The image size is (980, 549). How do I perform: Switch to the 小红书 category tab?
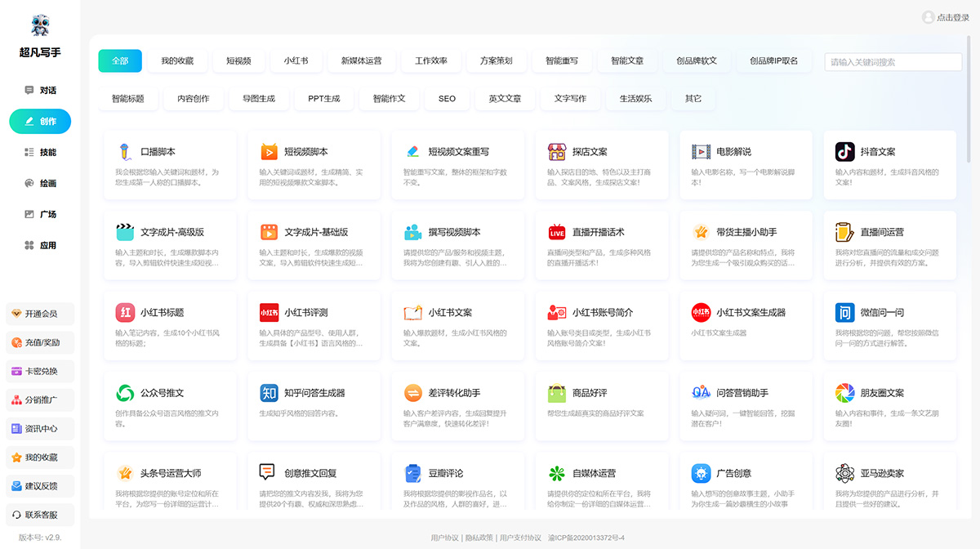coord(295,60)
